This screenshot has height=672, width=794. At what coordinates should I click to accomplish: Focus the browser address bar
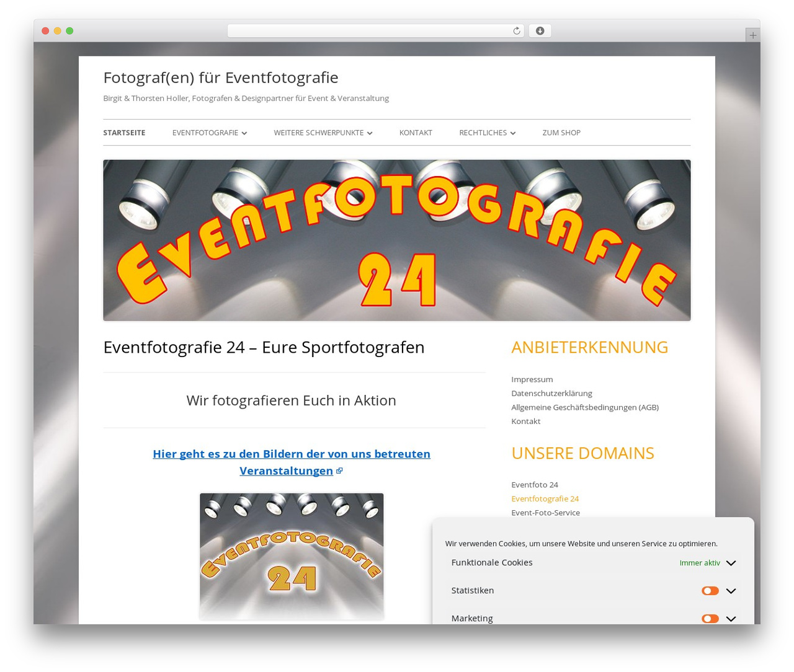[x=375, y=31]
